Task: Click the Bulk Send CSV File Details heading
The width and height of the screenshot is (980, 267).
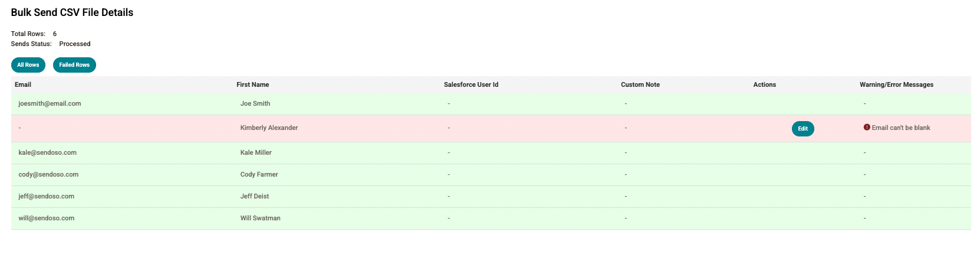Action: [72, 12]
